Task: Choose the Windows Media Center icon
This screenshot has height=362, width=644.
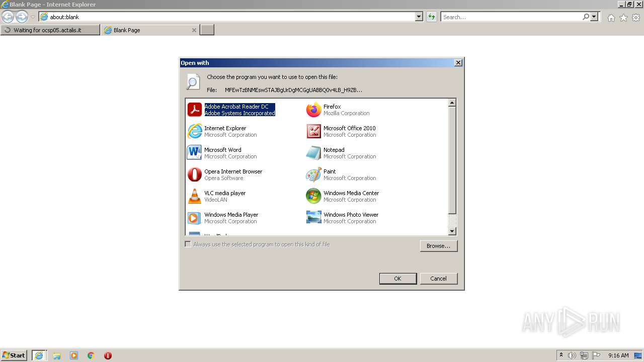Action: point(313,196)
